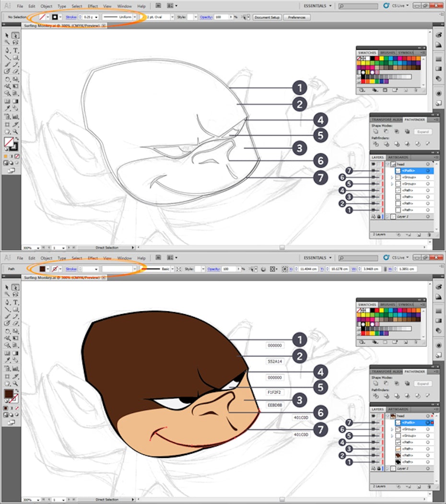Open the Effect menu in the upper window
The image size is (446, 504).
coord(93,6)
